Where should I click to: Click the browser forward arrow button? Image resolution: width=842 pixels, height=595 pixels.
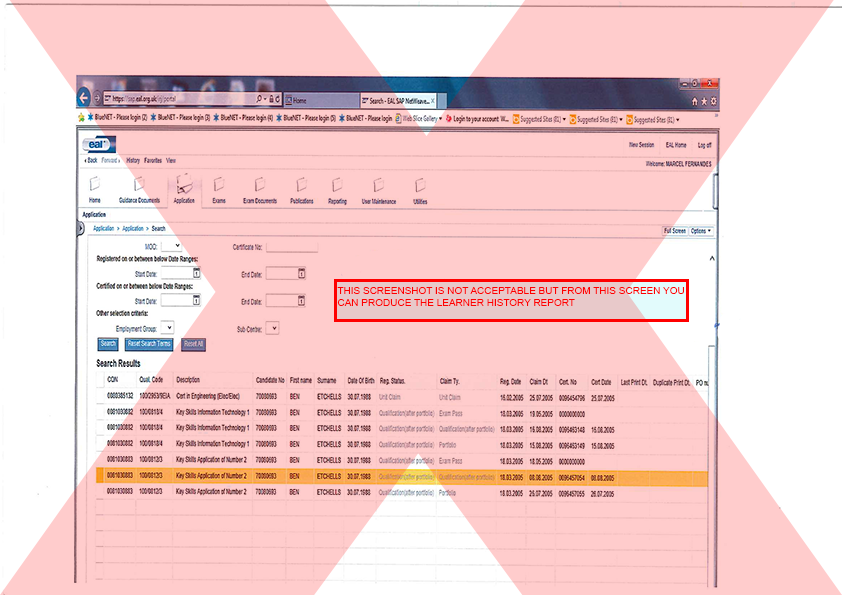pyautogui.click(x=97, y=98)
